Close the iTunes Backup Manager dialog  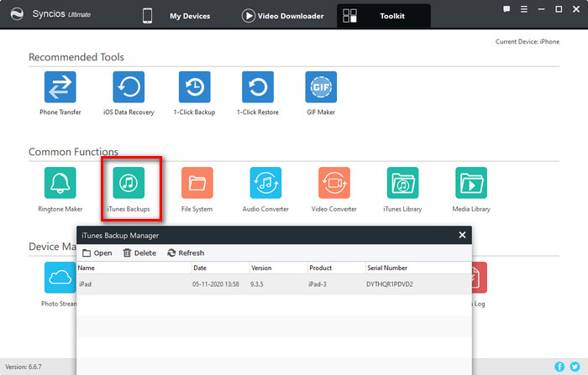click(x=462, y=235)
